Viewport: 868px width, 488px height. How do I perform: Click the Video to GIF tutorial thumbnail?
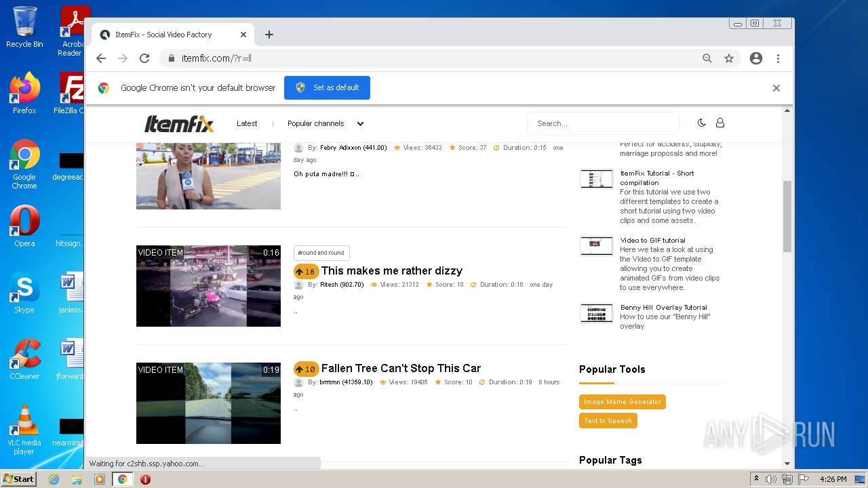[597, 246]
